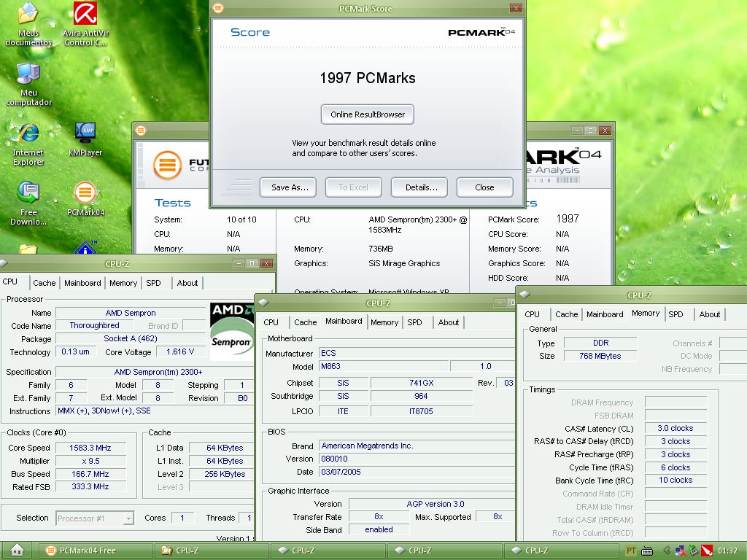This screenshot has width=747, height=560.
Task: Open Avira AntiVir Control Center icon
Action: (85, 24)
